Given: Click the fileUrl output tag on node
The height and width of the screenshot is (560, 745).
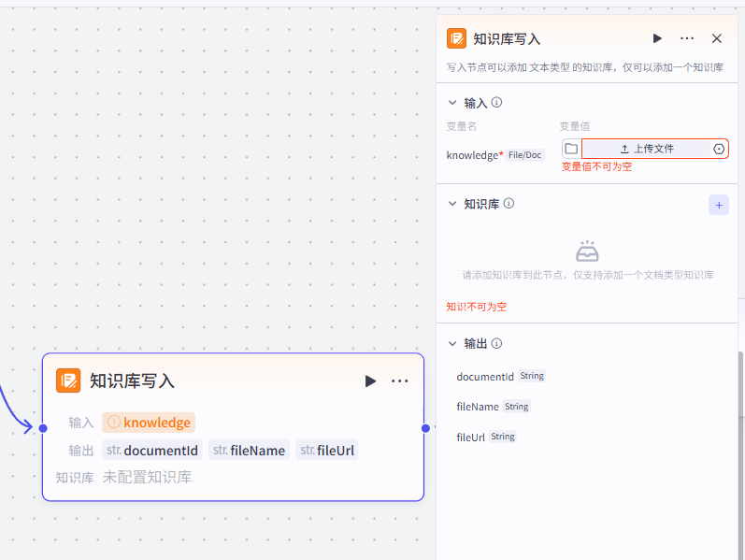Looking at the screenshot, I should pos(327,451).
